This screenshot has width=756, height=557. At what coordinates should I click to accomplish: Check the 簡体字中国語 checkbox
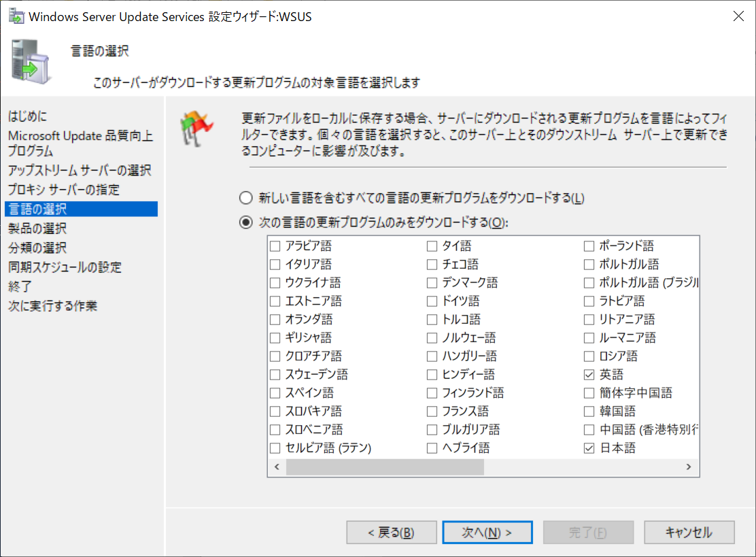tap(589, 392)
